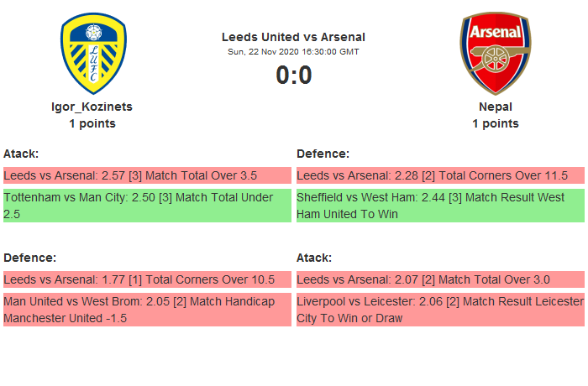Select the Liverpool vs Leicester bet row

(440, 310)
